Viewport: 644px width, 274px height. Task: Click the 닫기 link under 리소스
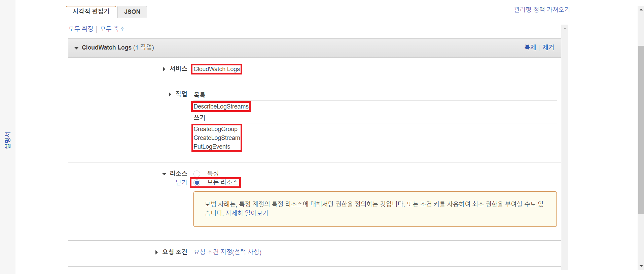click(x=181, y=183)
